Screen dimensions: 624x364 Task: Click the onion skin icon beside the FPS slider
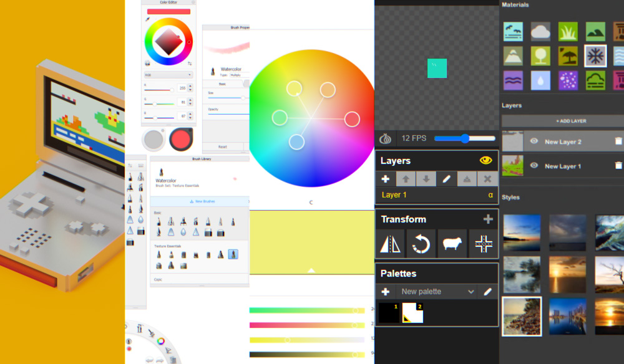(385, 138)
